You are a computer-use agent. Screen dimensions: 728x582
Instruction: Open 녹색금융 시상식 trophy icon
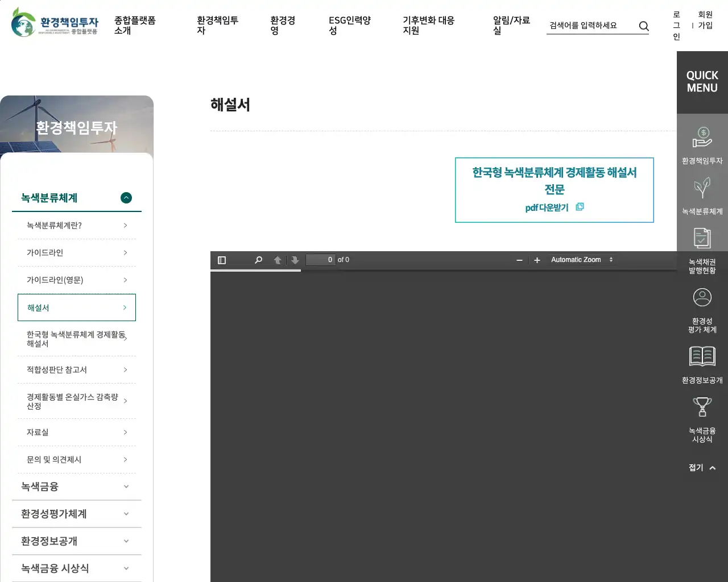pos(702,408)
